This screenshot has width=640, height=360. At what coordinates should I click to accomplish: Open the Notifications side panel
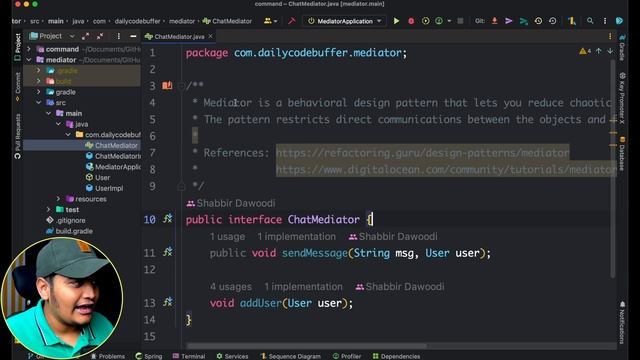[x=622, y=322]
